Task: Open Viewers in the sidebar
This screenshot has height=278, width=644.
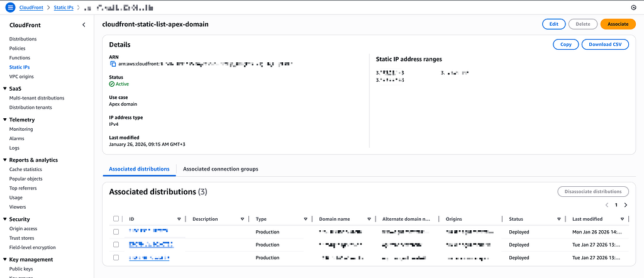Action: [18, 208]
